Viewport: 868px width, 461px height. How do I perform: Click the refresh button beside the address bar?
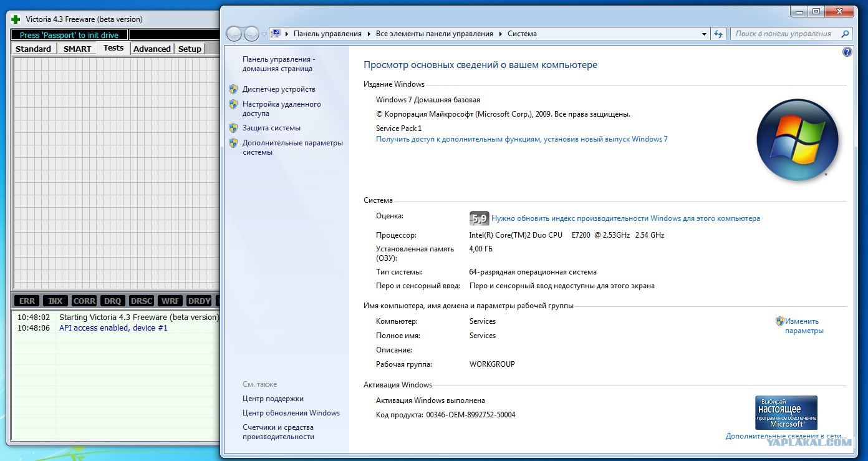719,34
